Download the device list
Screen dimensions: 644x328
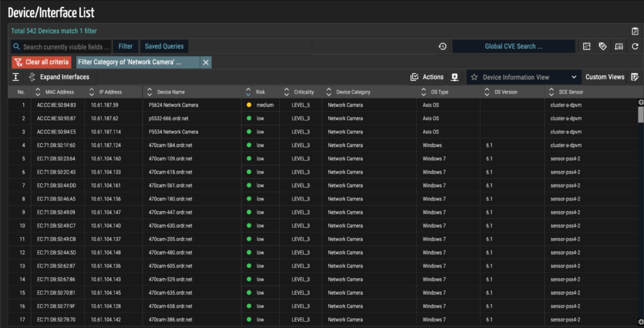pos(455,77)
